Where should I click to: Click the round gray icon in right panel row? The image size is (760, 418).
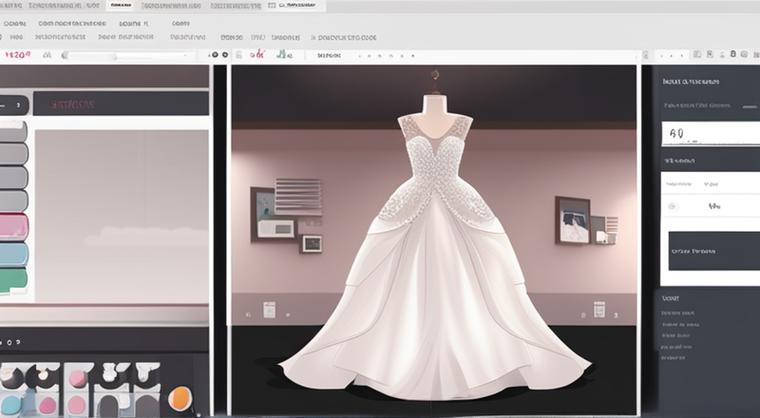coord(672,206)
